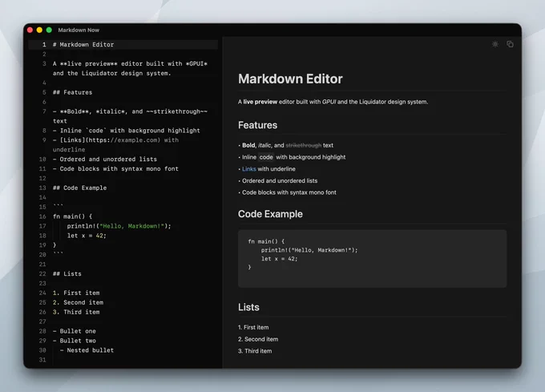The height and width of the screenshot is (392, 545).
Task: Click the '## Code Example' source line
Action: point(79,188)
